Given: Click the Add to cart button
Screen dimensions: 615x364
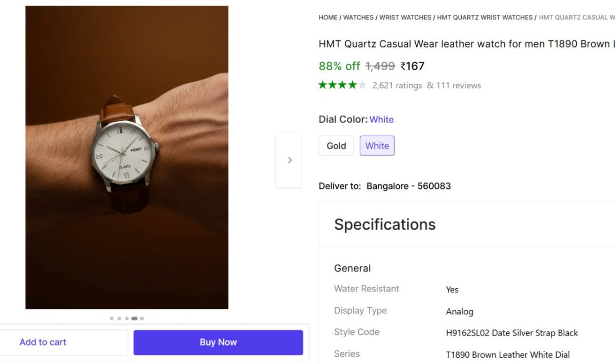Looking at the screenshot, I should point(43,342).
